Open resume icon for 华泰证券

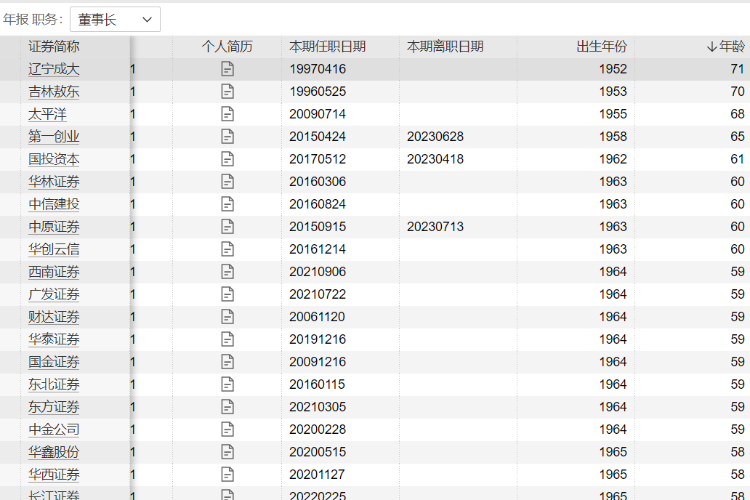coord(228,339)
